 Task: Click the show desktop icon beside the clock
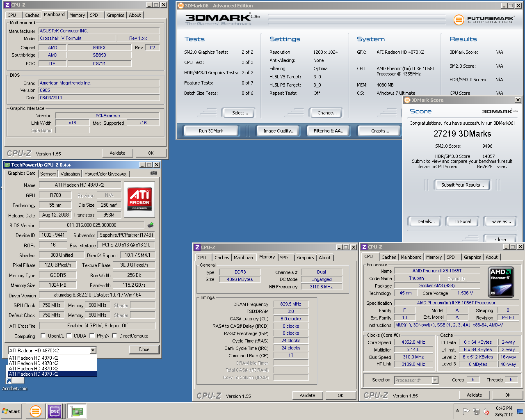[520, 411]
